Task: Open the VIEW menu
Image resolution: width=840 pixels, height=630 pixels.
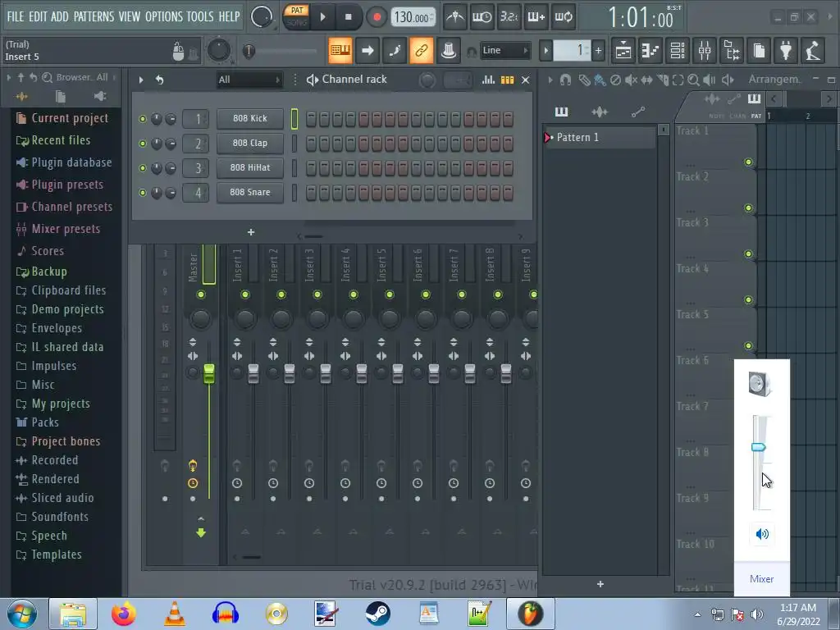Action: (130, 16)
